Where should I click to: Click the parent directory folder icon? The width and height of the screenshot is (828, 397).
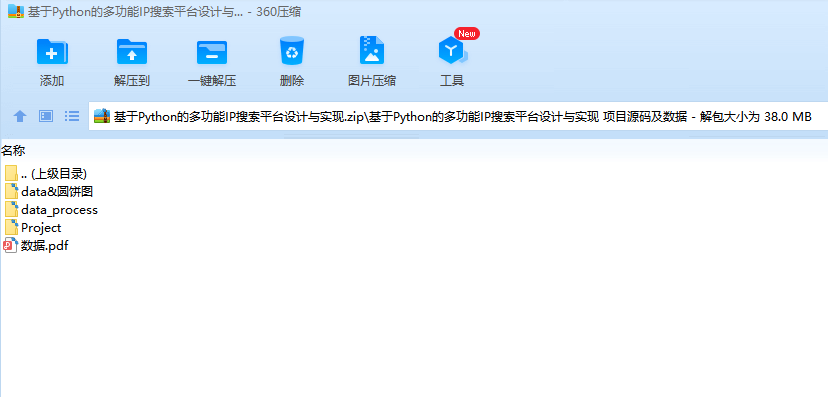pyautogui.click(x=12, y=174)
